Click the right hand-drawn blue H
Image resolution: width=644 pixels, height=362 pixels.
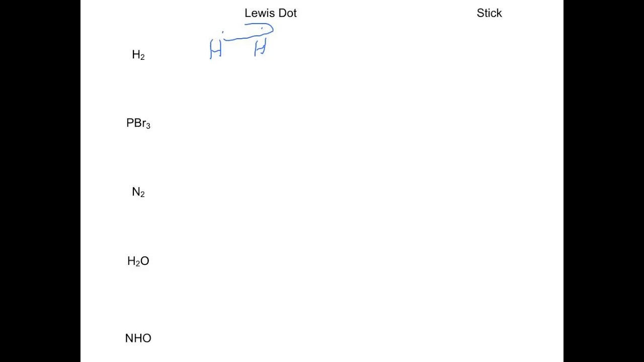pos(260,48)
